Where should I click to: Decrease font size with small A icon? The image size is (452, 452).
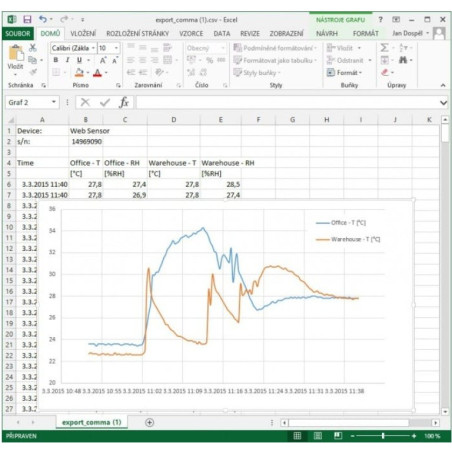(115, 60)
